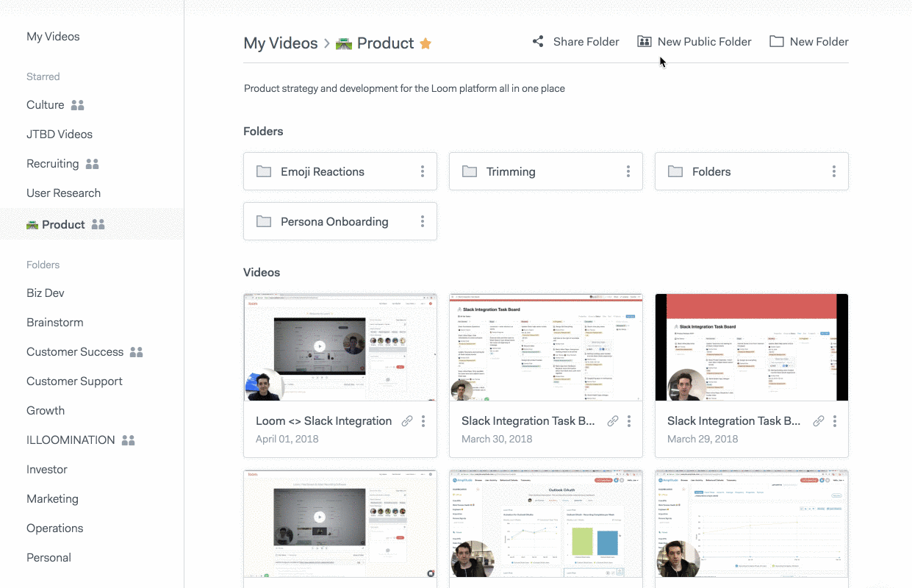The height and width of the screenshot is (588, 912).
Task: Click the Emoji Reactions folder icon
Action: 264,171
